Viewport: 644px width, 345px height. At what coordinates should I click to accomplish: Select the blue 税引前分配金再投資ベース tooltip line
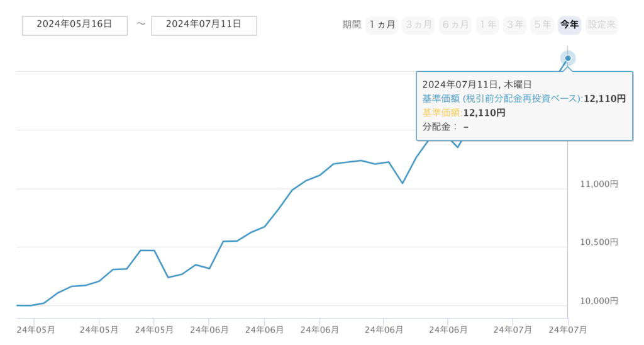[502, 99]
